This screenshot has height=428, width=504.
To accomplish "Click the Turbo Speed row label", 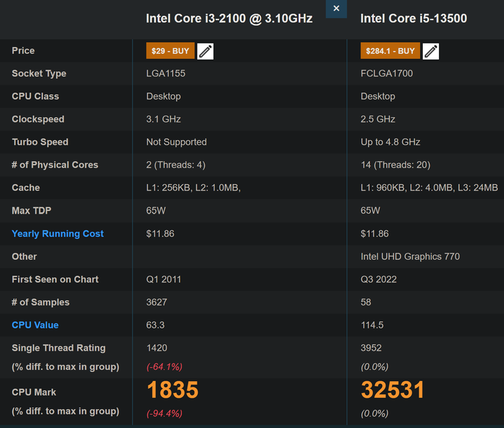I will pyautogui.click(x=40, y=141).
